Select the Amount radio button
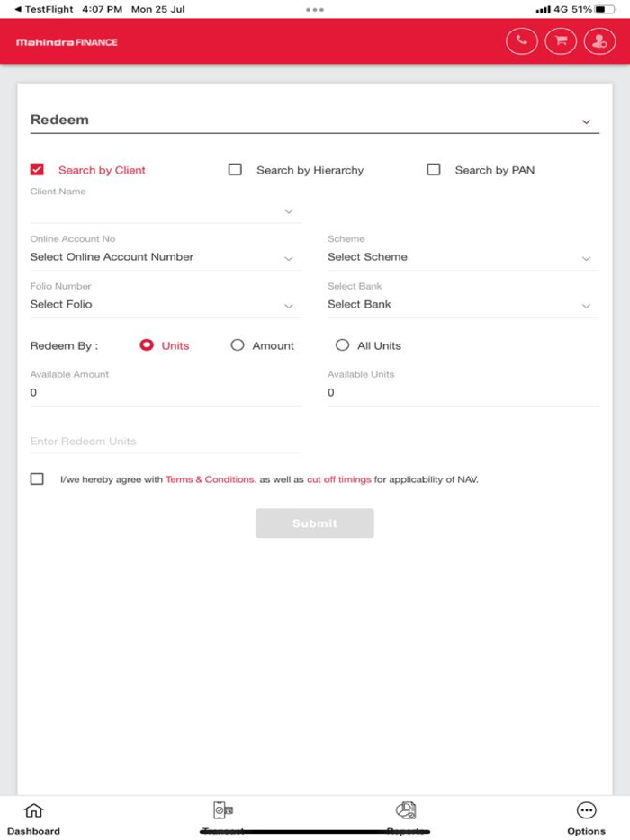The image size is (630, 840). point(238,344)
